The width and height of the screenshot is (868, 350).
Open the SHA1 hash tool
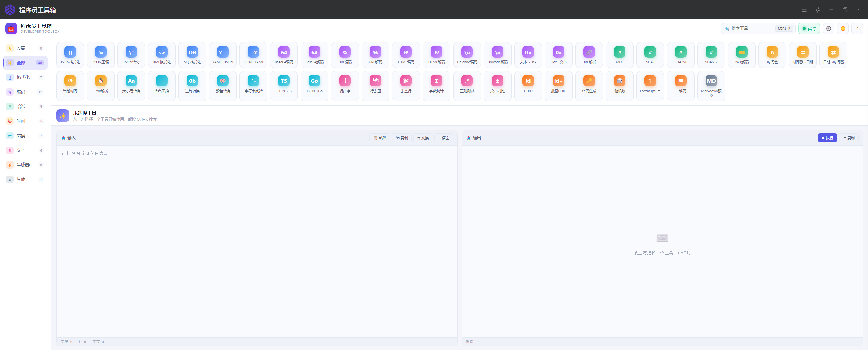coord(650,55)
